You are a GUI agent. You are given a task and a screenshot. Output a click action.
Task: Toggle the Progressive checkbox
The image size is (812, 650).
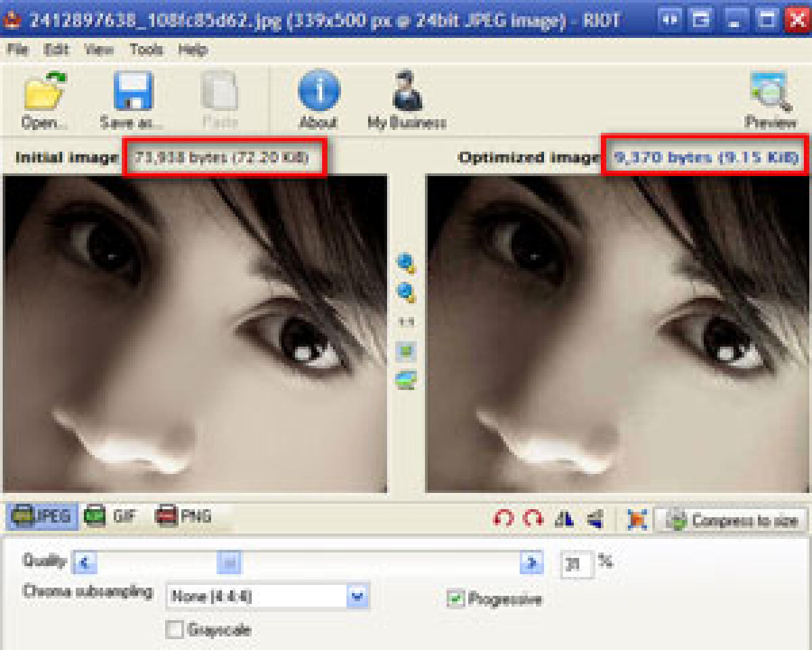pyautogui.click(x=456, y=599)
